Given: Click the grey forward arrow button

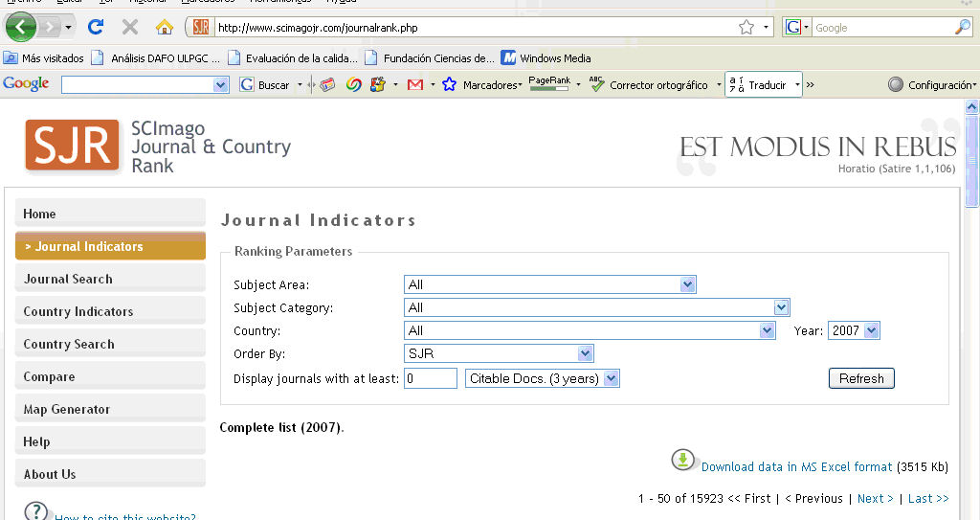Looking at the screenshot, I should 50,27.
